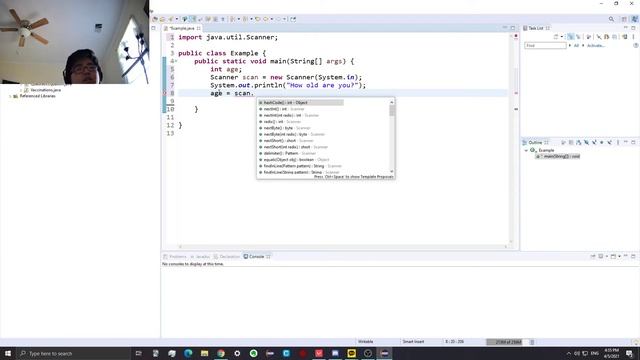Open the Example.java editor tab
The height and width of the screenshot is (360, 640).
182,28
